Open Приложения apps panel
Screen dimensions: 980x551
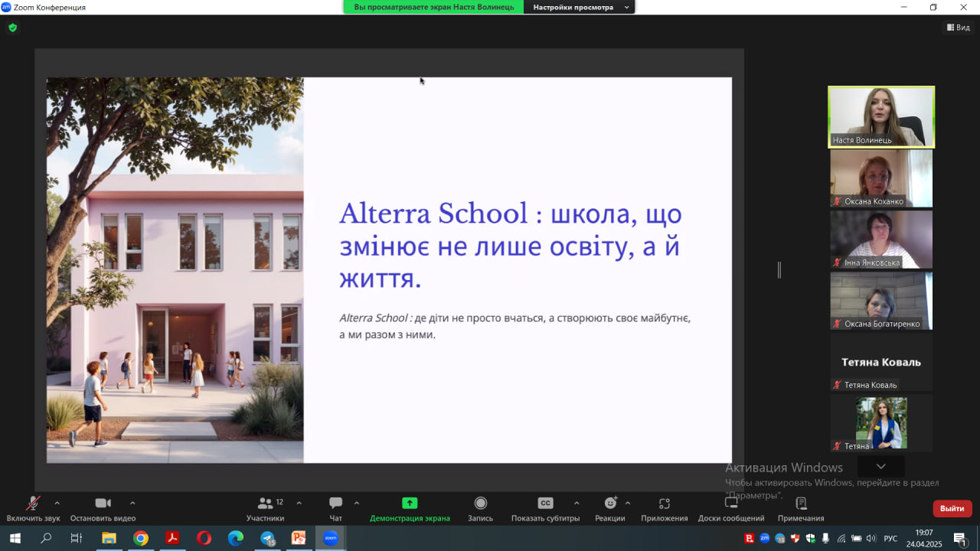(x=665, y=509)
